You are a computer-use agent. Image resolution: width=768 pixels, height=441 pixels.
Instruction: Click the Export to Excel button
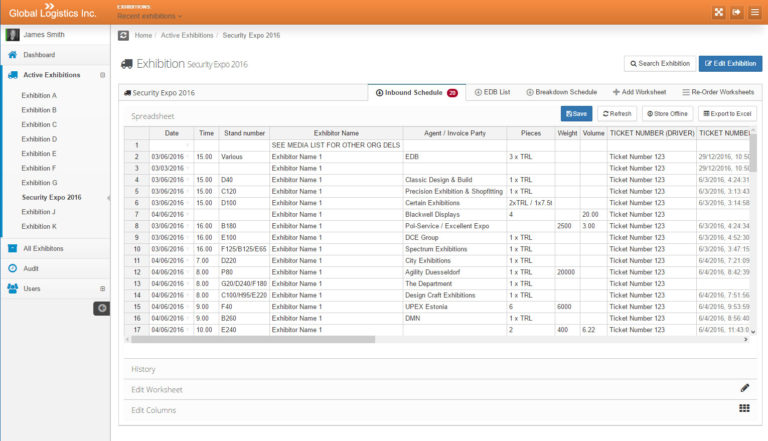point(726,115)
